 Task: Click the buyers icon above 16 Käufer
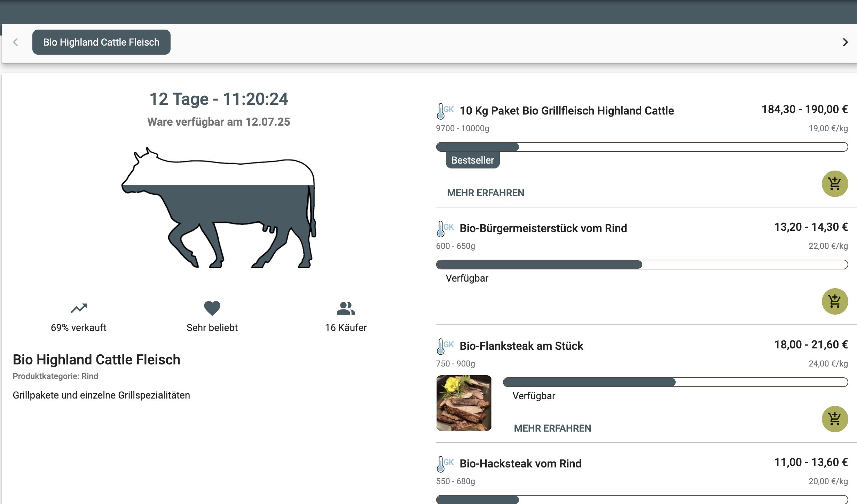(346, 308)
